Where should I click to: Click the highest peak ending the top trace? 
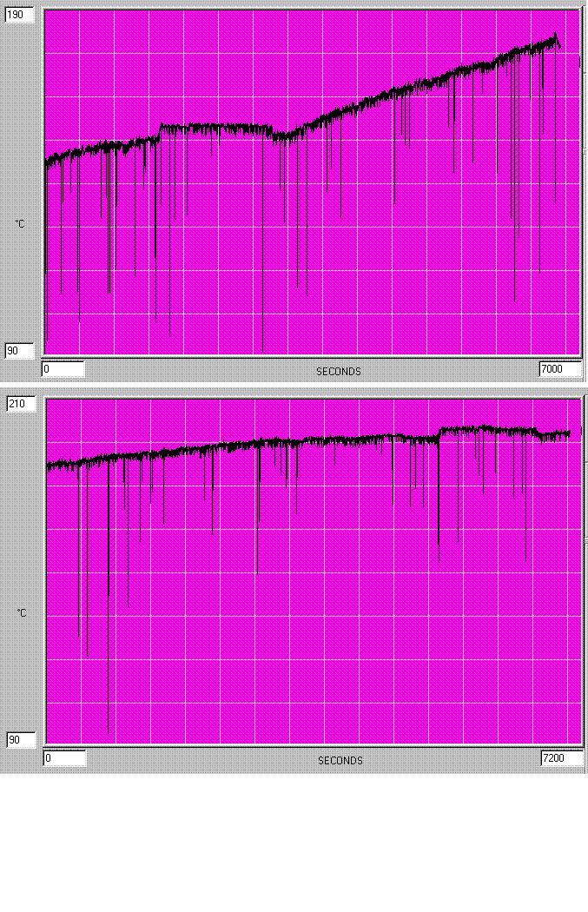click(x=556, y=36)
